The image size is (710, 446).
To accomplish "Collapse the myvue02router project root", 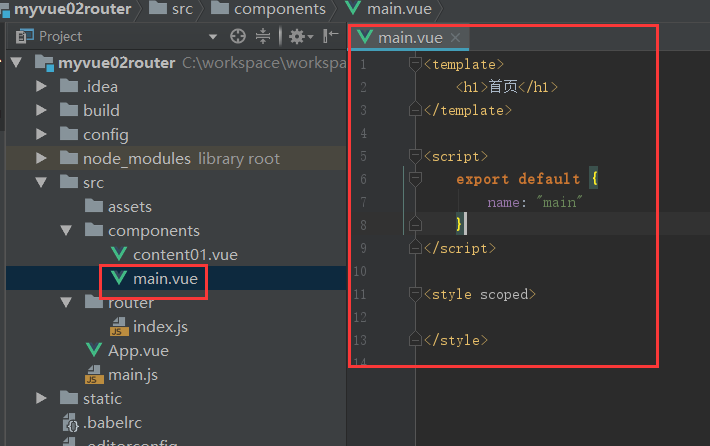I will click(x=16, y=62).
